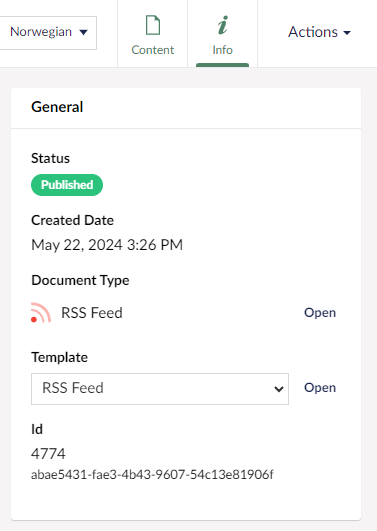This screenshot has height=531, width=377.
Task: Click the Content page icon
Action: (x=153, y=25)
